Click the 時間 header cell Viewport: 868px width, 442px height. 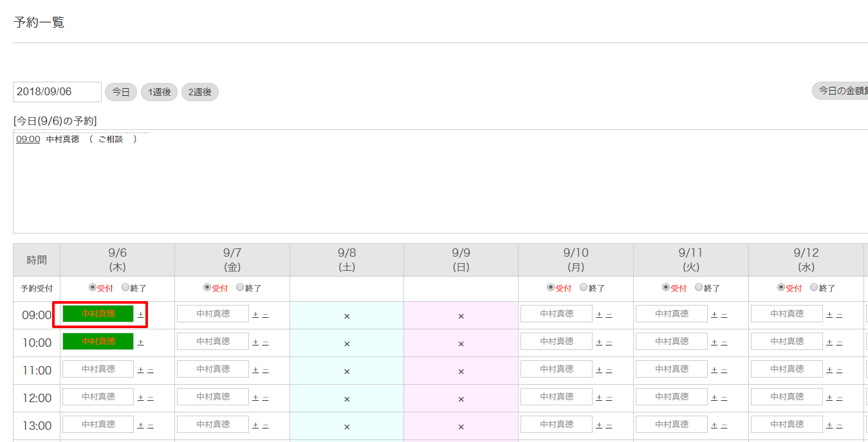pyautogui.click(x=37, y=260)
